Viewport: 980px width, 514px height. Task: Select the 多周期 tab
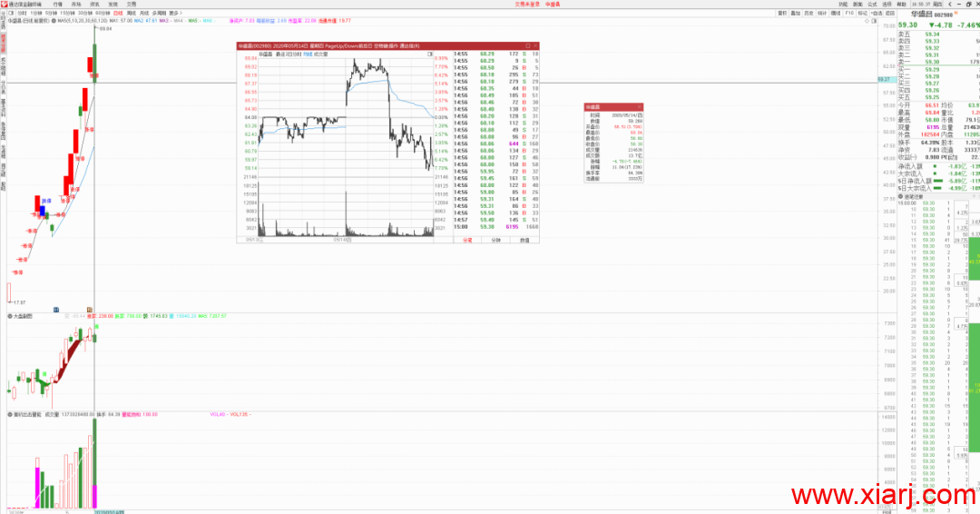(x=160, y=13)
